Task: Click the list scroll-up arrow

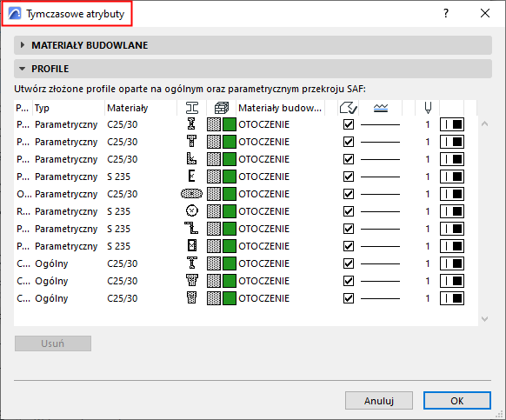Action: pos(484,124)
